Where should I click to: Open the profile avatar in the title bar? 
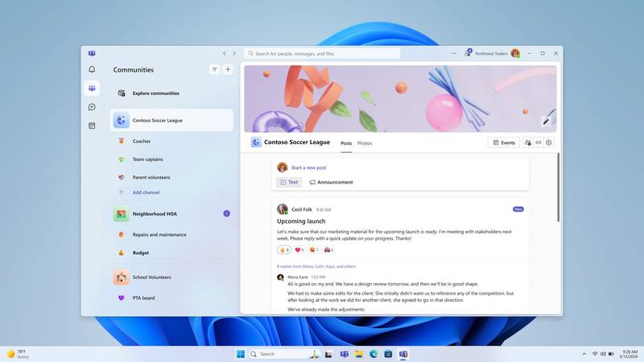tap(515, 53)
